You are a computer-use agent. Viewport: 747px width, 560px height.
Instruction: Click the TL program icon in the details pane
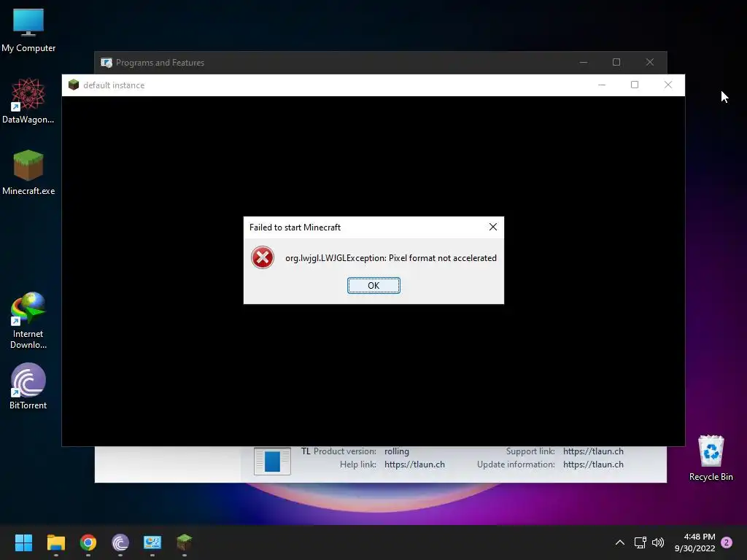pos(272,461)
